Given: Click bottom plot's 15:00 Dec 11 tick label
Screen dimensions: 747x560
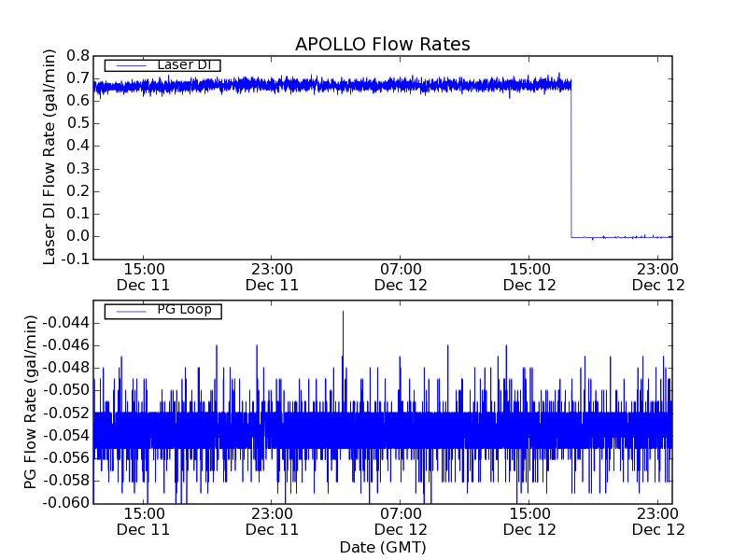Looking at the screenshot, I should coord(143,521).
